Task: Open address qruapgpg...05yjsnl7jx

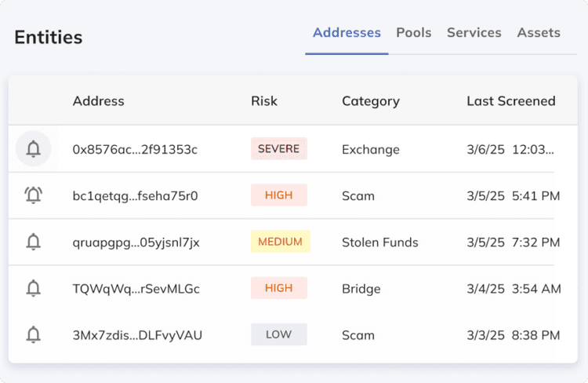Action: coord(136,243)
